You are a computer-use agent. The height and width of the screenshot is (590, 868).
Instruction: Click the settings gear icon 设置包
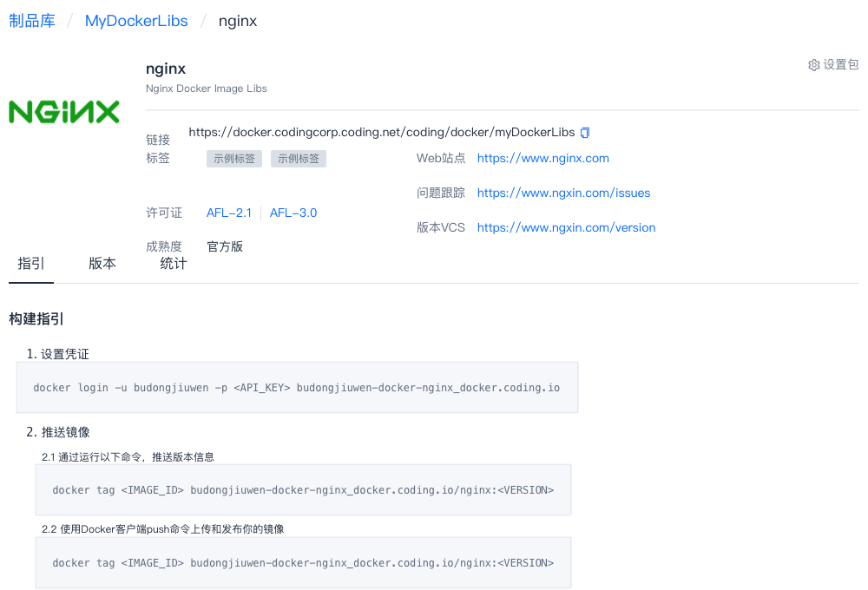point(833,65)
